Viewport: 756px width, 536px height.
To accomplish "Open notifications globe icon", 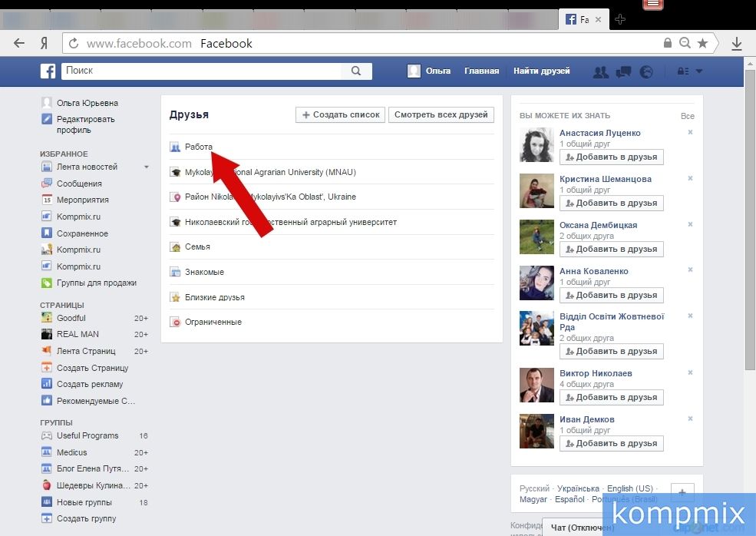I will tap(646, 72).
